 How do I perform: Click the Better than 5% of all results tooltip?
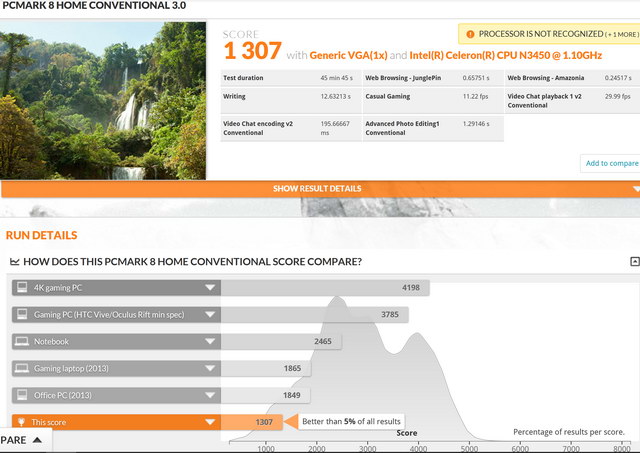click(x=351, y=422)
